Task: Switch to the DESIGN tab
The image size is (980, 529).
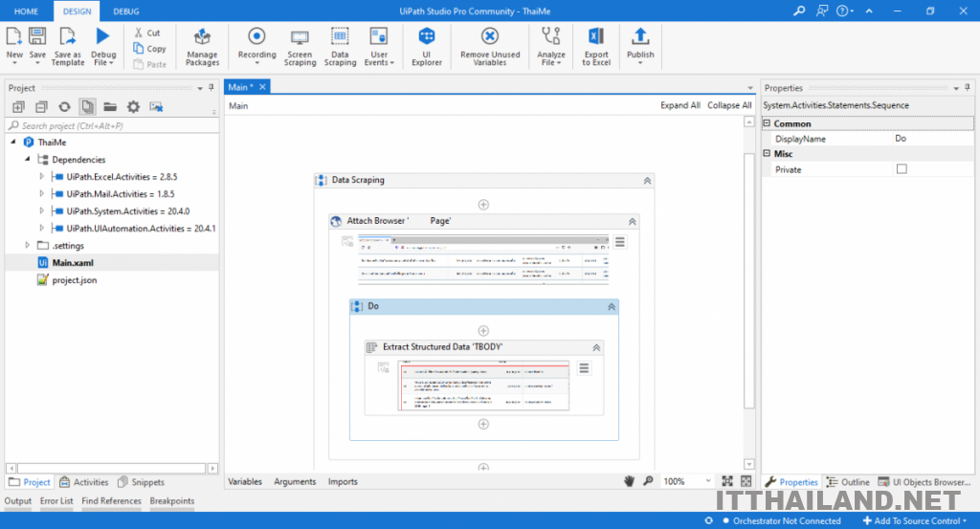Action: pos(77,11)
